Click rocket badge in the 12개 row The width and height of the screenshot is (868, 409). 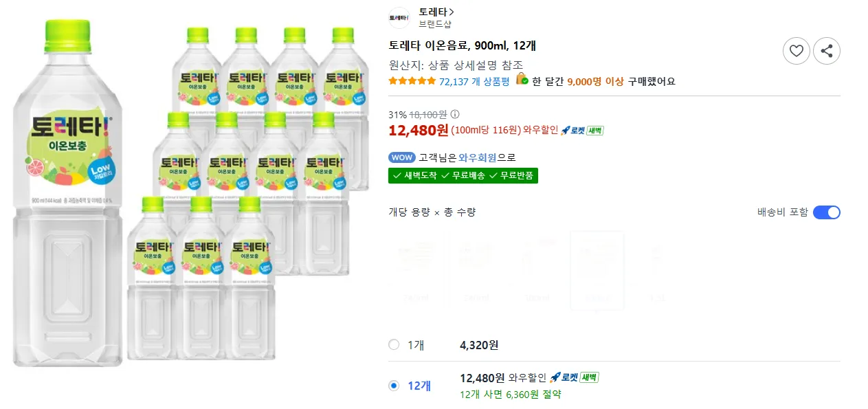click(x=575, y=377)
